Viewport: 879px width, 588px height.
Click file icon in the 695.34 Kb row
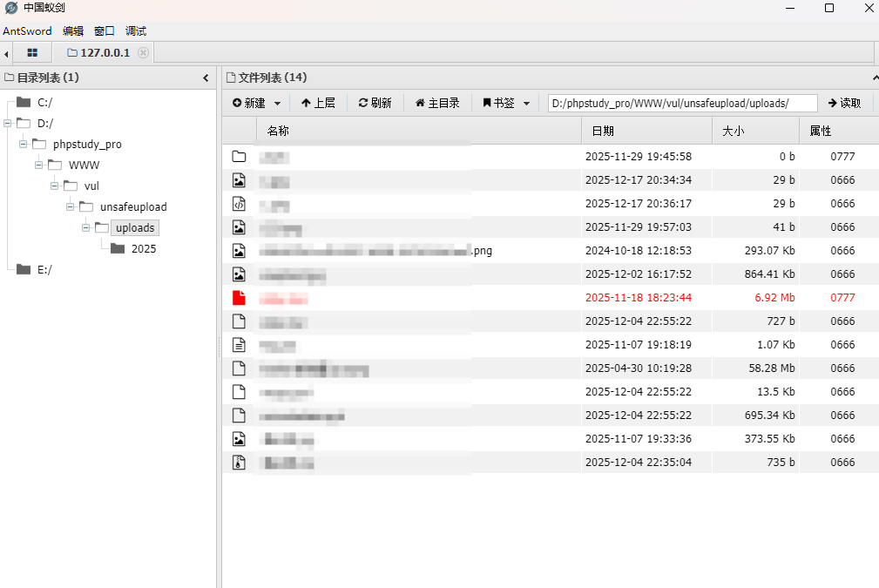pyautogui.click(x=239, y=416)
